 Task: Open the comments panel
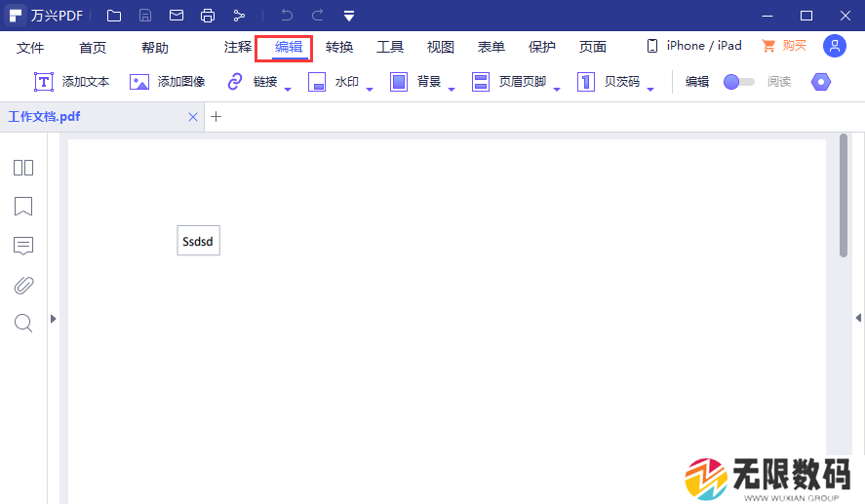click(23, 246)
